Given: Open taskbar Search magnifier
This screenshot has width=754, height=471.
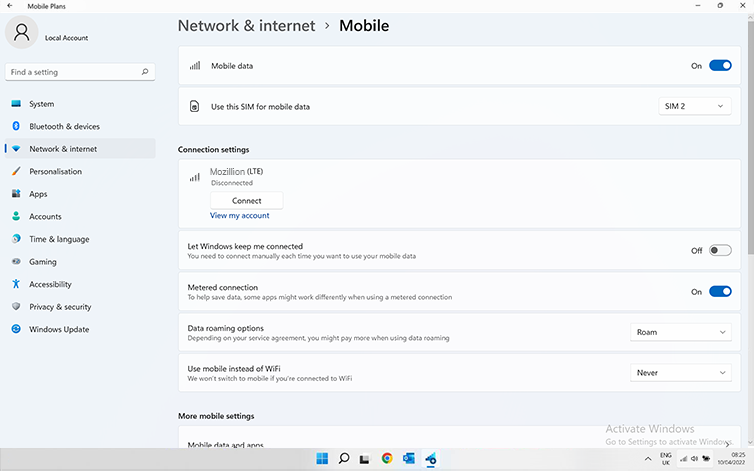Looking at the screenshot, I should pyautogui.click(x=344, y=458).
